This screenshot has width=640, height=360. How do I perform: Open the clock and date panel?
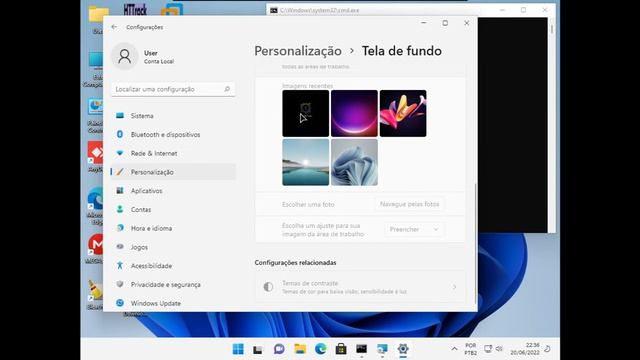click(525, 349)
